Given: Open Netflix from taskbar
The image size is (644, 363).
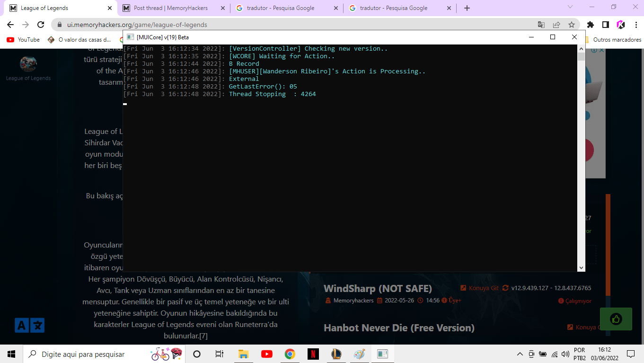Looking at the screenshot, I should (x=313, y=354).
